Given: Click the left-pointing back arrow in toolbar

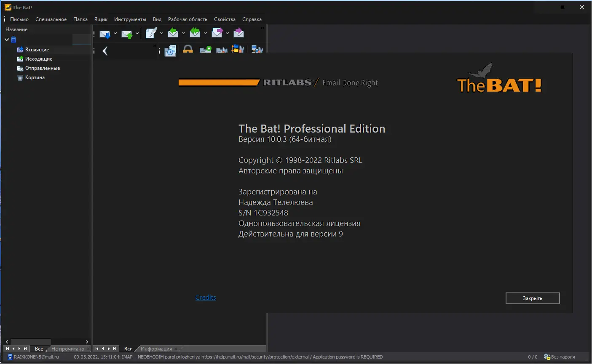Looking at the screenshot, I should [x=105, y=51].
